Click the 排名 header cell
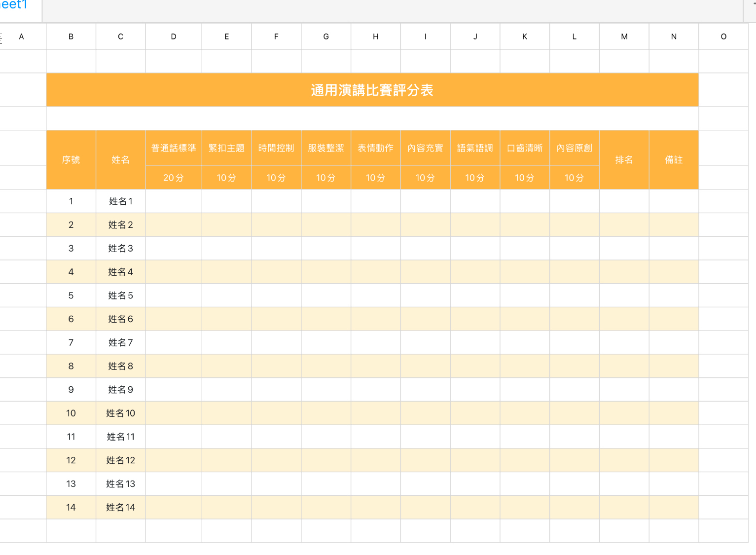 [x=624, y=160]
